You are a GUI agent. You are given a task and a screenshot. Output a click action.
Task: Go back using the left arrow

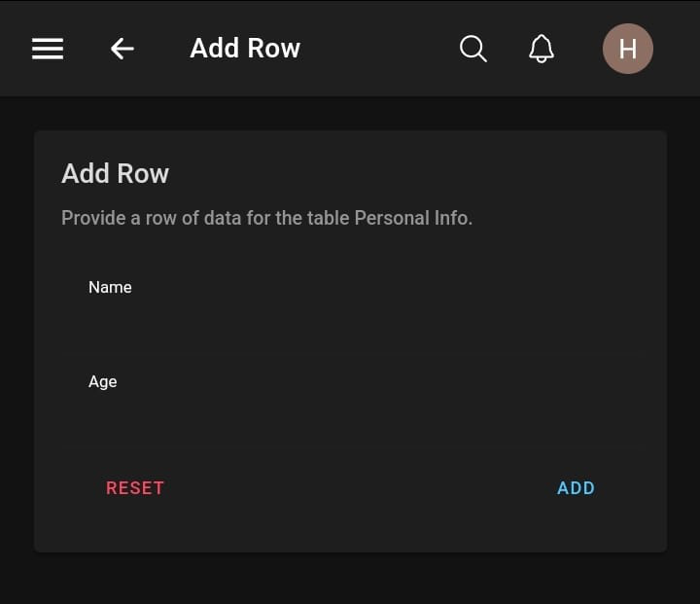(x=122, y=49)
